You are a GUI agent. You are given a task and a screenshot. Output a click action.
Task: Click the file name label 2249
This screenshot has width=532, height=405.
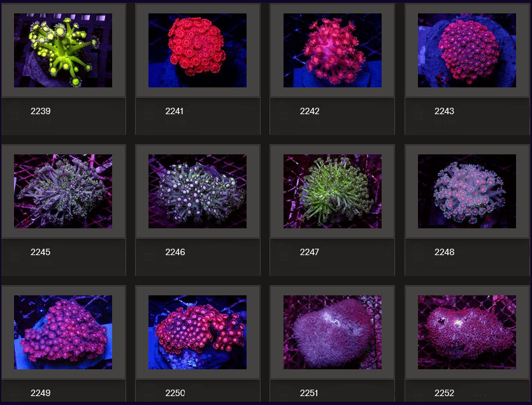coord(40,393)
